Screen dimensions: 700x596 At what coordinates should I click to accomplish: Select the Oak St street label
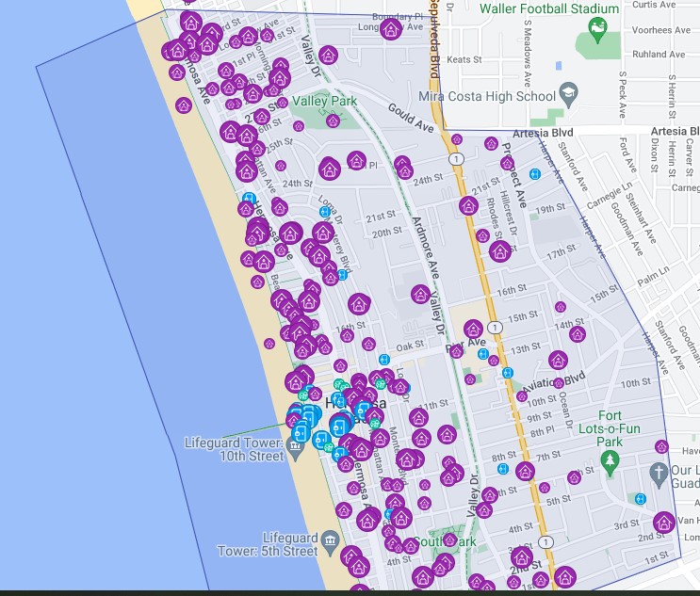(x=410, y=346)
